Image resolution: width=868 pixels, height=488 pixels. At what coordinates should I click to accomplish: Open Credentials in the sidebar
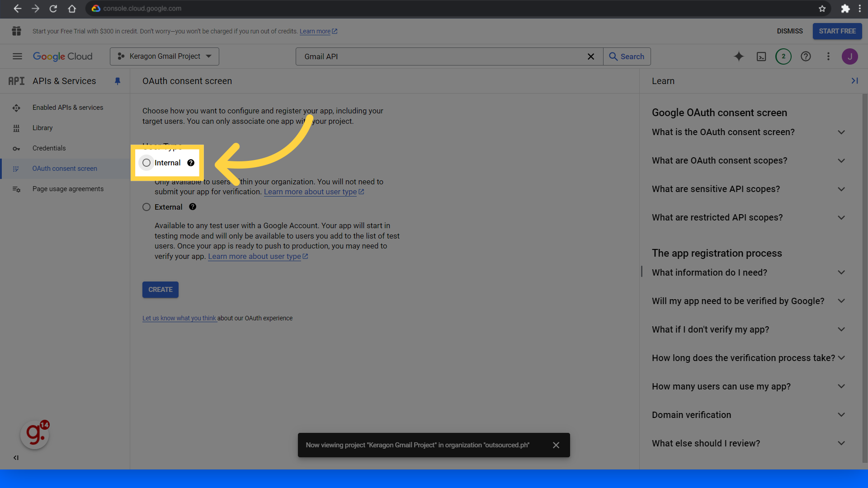point(65,148)
